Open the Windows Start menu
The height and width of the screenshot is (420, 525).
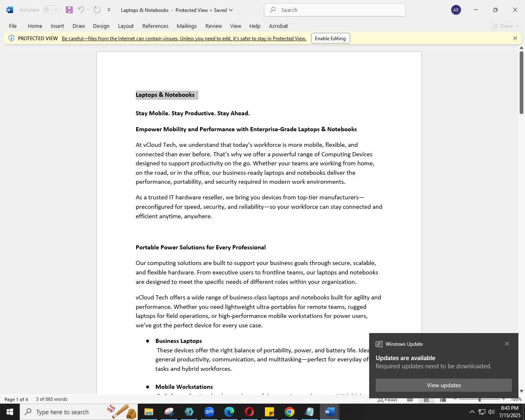[x=10, y=412]
